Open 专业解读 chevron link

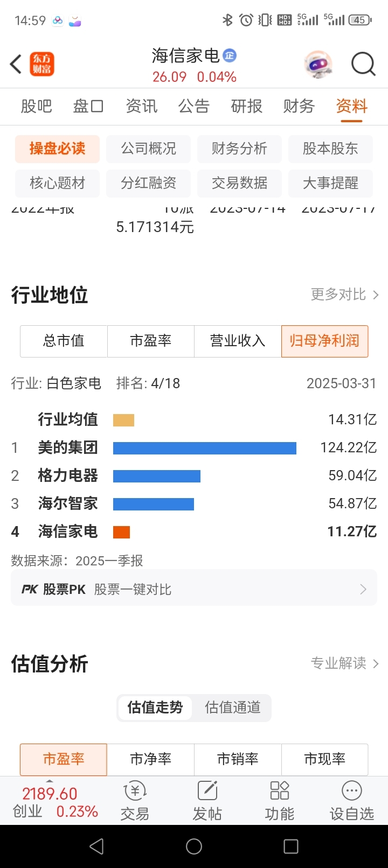345,663
